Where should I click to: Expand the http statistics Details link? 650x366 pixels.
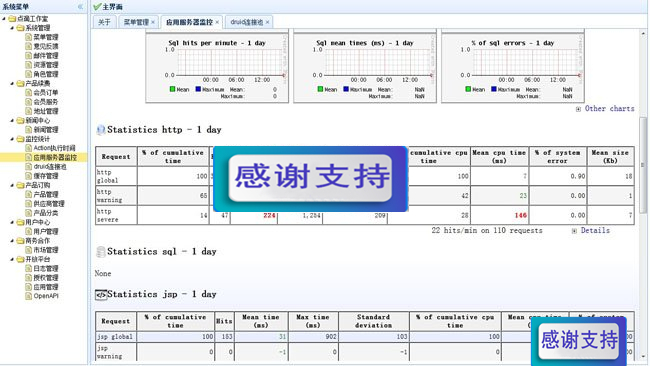595,230
